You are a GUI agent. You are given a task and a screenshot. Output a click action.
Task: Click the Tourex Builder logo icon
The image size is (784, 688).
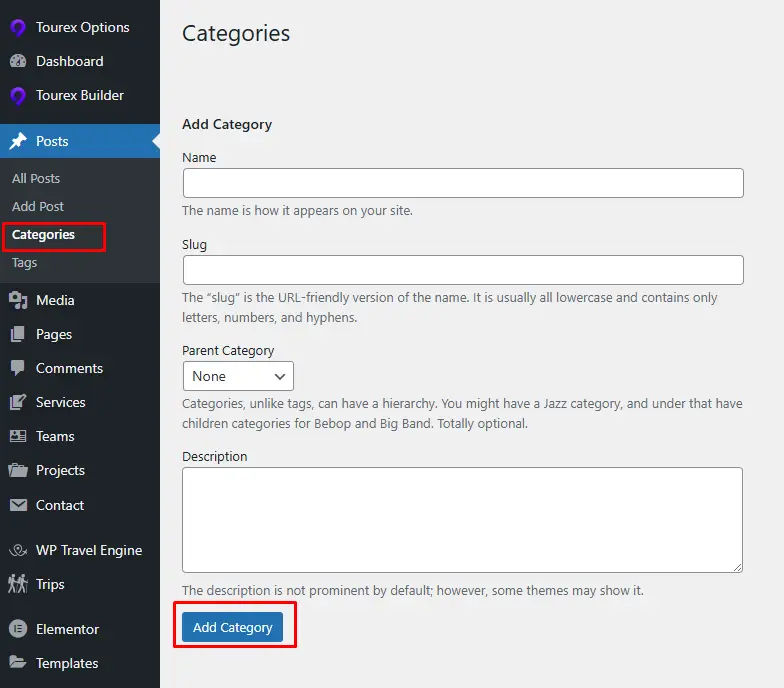pos(18,96)
